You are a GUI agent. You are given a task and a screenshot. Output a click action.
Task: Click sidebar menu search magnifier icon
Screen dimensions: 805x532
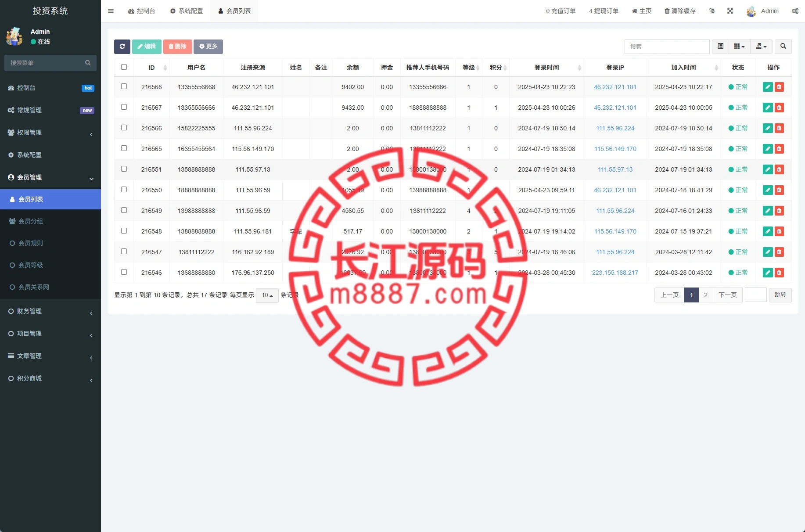coord(88,63)
